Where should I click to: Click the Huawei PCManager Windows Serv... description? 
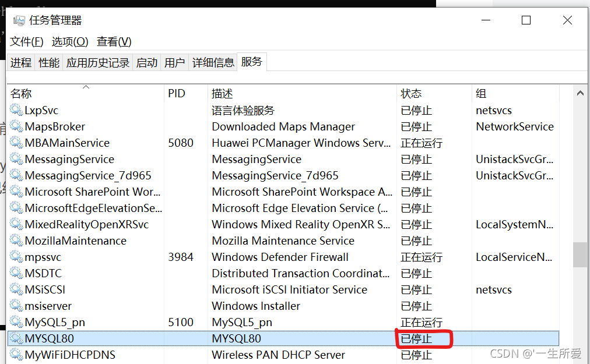click(x=301, y=143)
